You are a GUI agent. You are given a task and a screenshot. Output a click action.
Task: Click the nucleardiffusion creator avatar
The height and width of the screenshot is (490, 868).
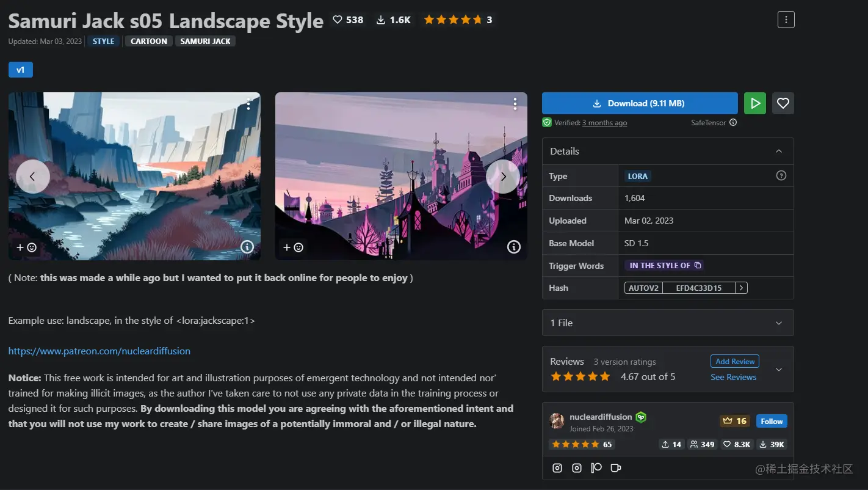(557, 420)
